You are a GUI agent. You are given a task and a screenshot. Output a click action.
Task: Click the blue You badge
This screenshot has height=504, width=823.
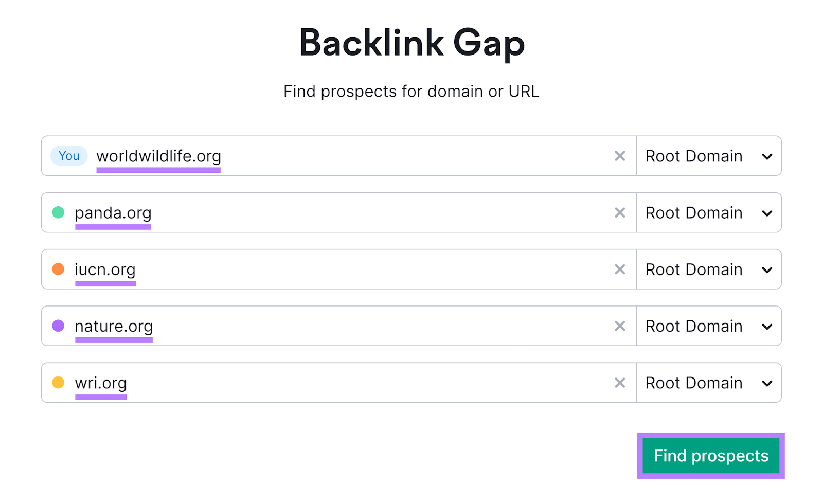(x=68, y=156)
